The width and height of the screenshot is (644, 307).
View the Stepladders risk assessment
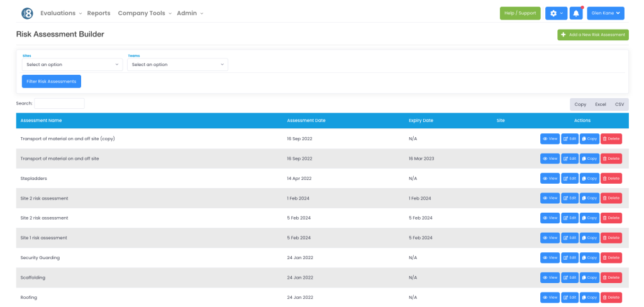550,178
